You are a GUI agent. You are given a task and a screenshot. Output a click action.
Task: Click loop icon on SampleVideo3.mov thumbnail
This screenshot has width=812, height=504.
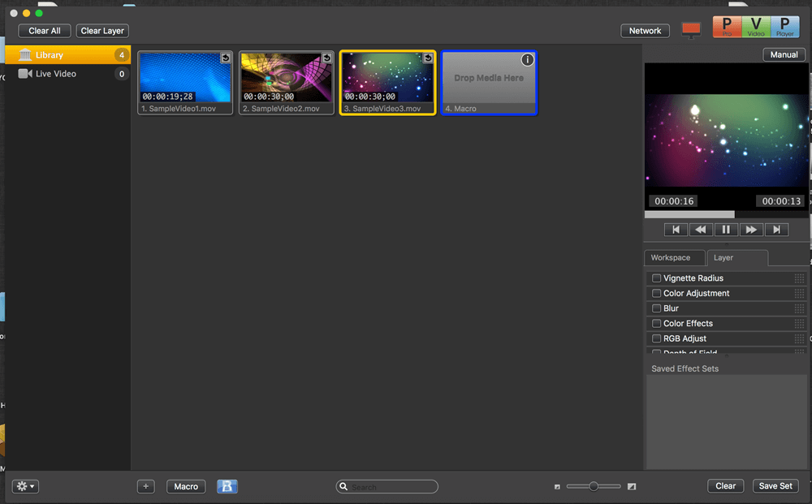pos(428,58)
